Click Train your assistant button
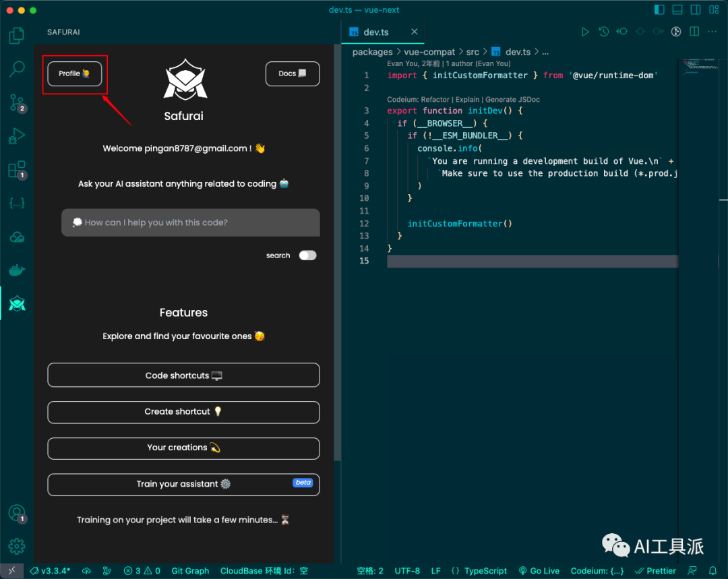 183,484
